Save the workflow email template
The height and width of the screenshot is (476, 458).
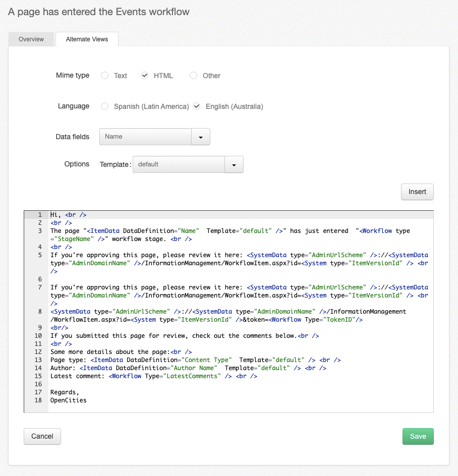click(418, 436)
